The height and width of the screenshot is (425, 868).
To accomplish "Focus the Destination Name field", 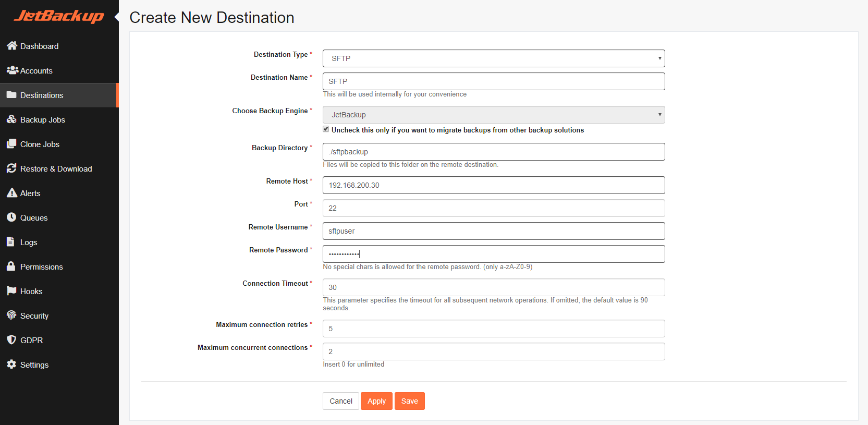I will 494,81.
